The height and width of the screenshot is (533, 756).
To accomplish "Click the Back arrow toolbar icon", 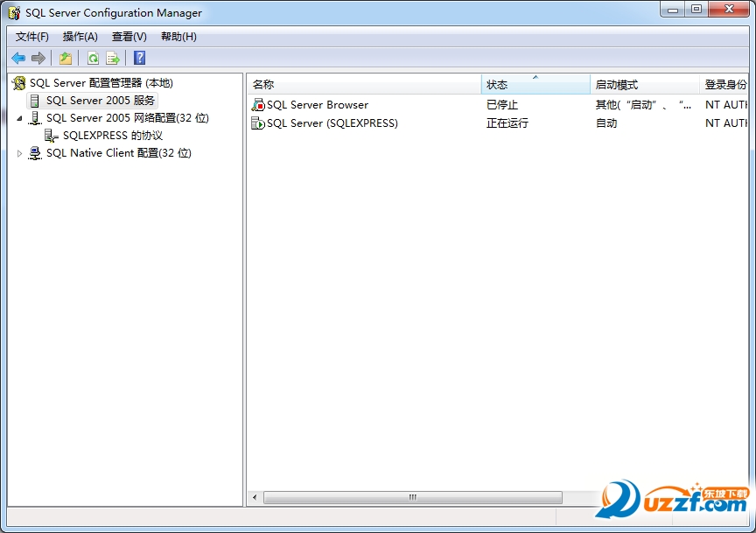I will coord(18,58).
